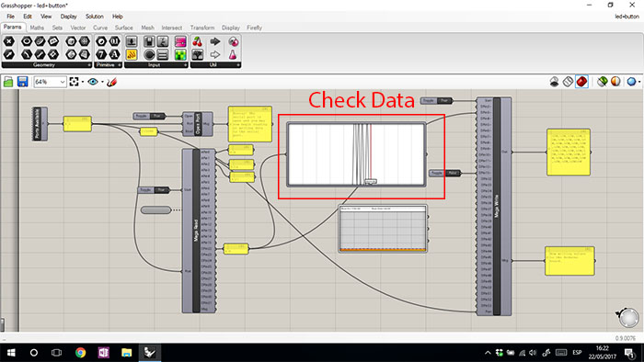Open OneNote from the taskbar
Viewport: 644px width, 362px height.
(103, 352)
